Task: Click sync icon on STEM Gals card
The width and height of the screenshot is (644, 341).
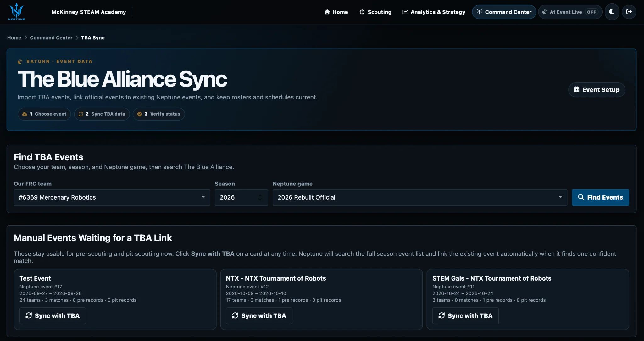Action: [441, 315]
